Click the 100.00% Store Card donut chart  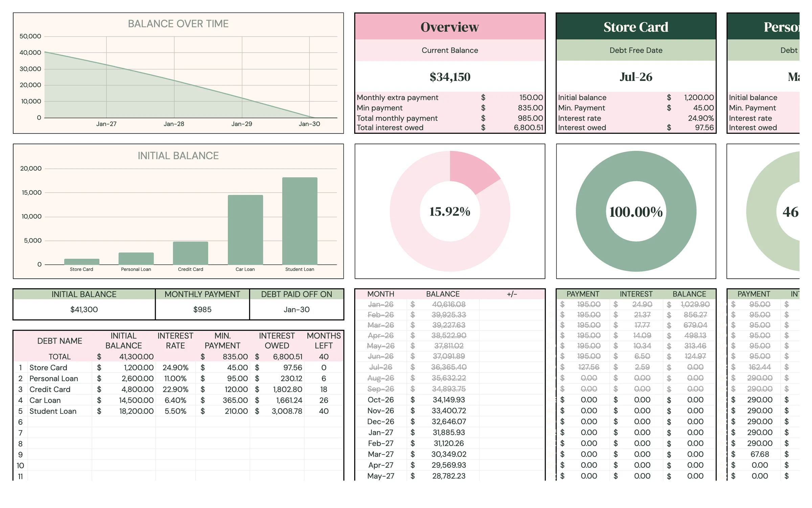pos(636,212)
